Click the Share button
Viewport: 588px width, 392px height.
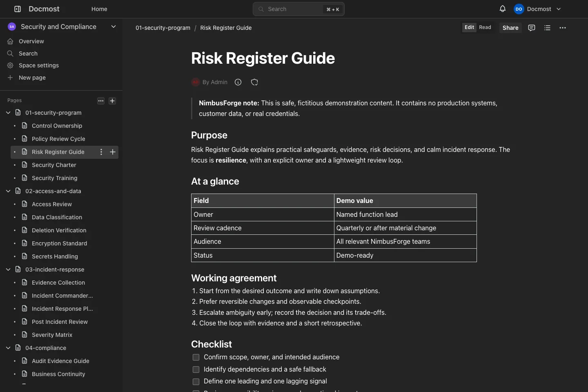tap(510, 28)
